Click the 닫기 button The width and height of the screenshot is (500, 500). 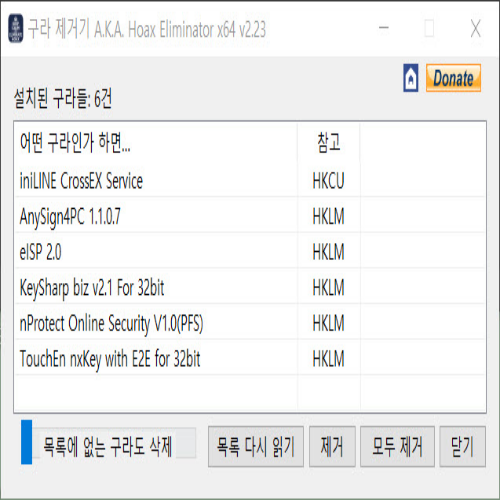pyautogui.click(x=462, y=446)
